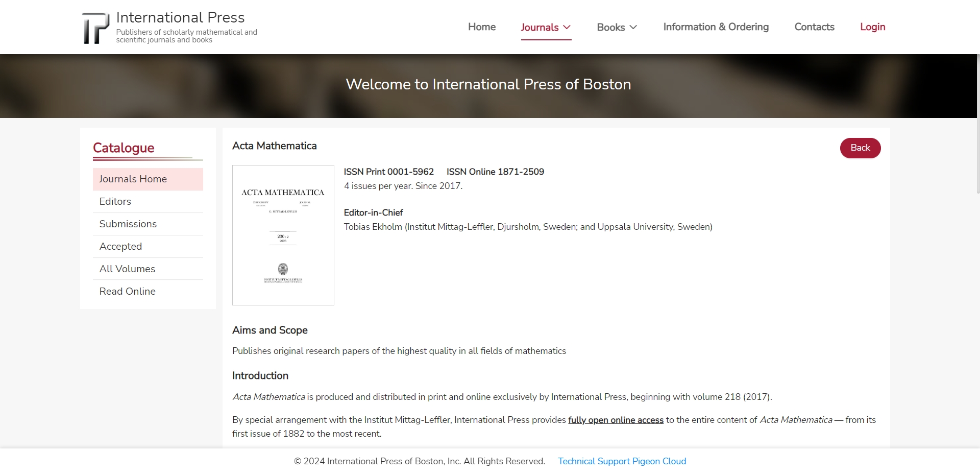The image size is (980, 475).
Task: Click the Welcome to International Press banner text
Action: point(488,84)
